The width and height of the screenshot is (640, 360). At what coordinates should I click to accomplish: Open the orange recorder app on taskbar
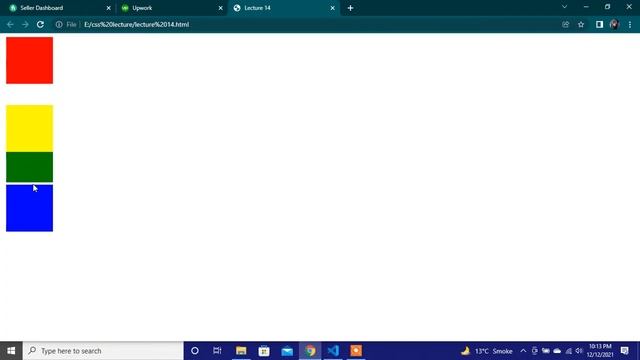tap(356, 351)
